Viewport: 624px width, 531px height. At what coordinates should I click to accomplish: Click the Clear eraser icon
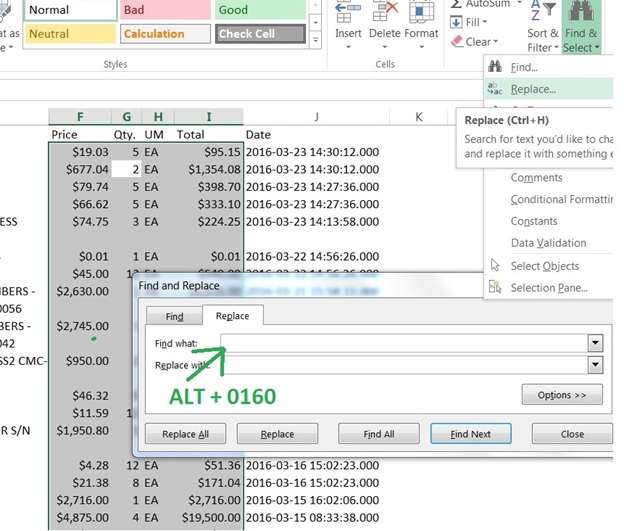[x=457, y=41]
